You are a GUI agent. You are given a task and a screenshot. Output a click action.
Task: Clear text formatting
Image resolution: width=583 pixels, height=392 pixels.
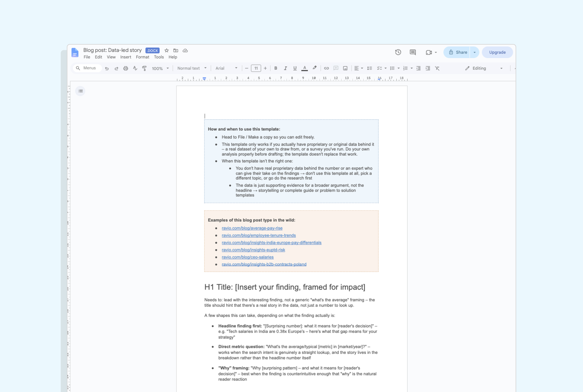pos(437,68)
